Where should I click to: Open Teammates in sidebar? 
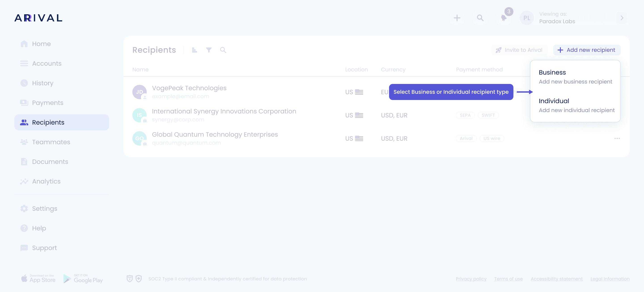[62, 142]
